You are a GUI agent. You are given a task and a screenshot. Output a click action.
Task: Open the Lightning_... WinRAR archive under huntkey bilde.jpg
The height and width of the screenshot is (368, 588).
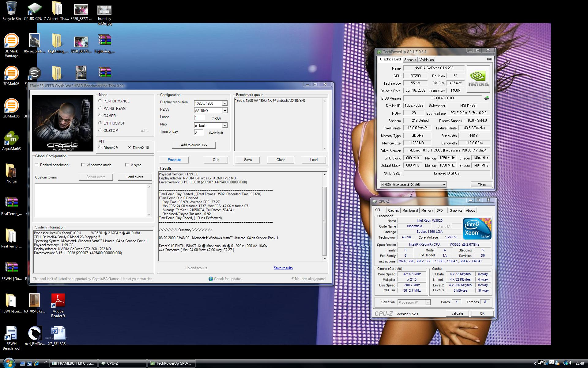tap(104, 43)
